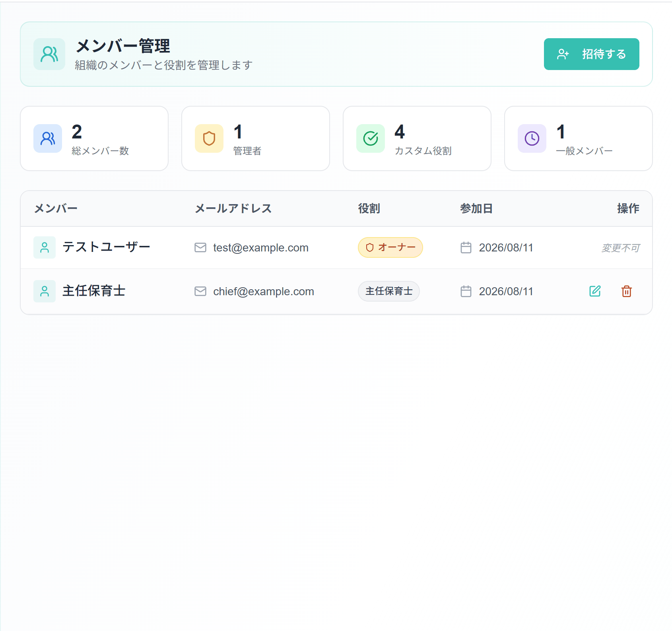Click the 主任保育士 role badge
This screenshot has height=631, width=672.
click(x=389, y=291)
